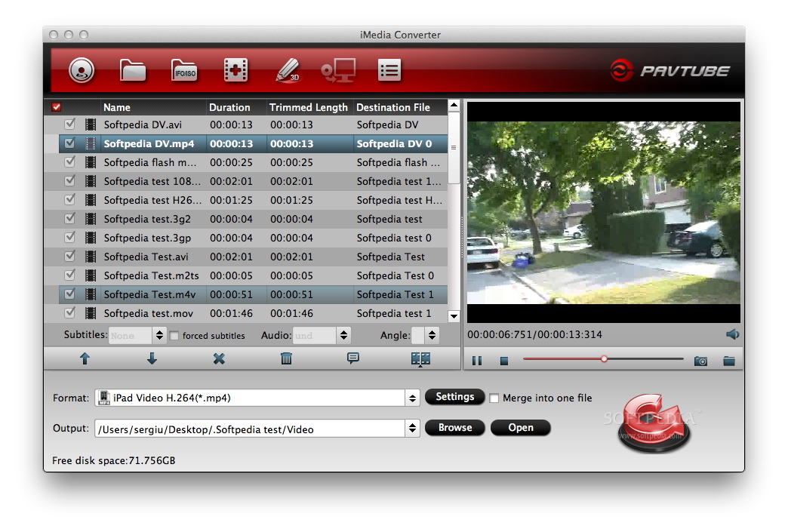Click the Output path input field
Screen dimensions: 788x532
pyautogui.click(x=251, y=429)
